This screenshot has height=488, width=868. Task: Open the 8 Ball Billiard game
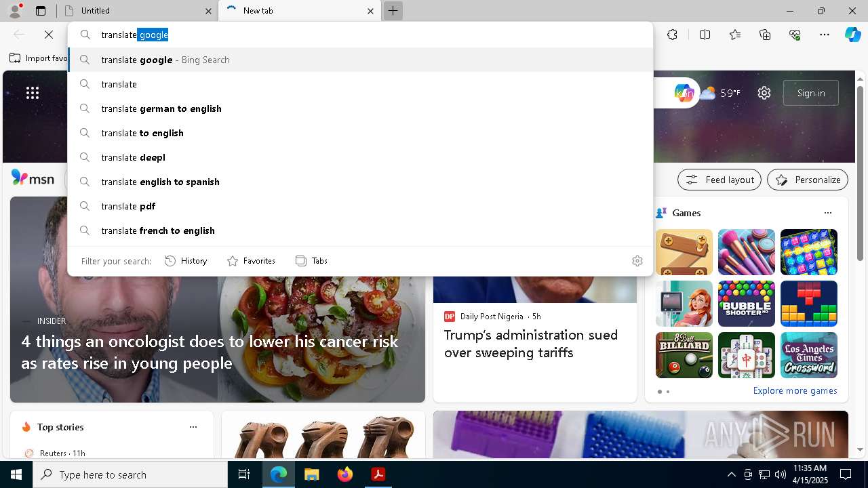tap(684, 355)
